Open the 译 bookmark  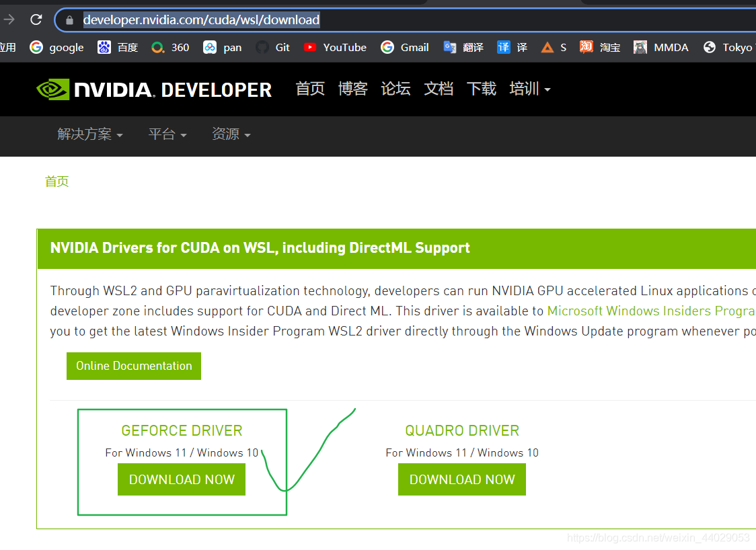512,47
